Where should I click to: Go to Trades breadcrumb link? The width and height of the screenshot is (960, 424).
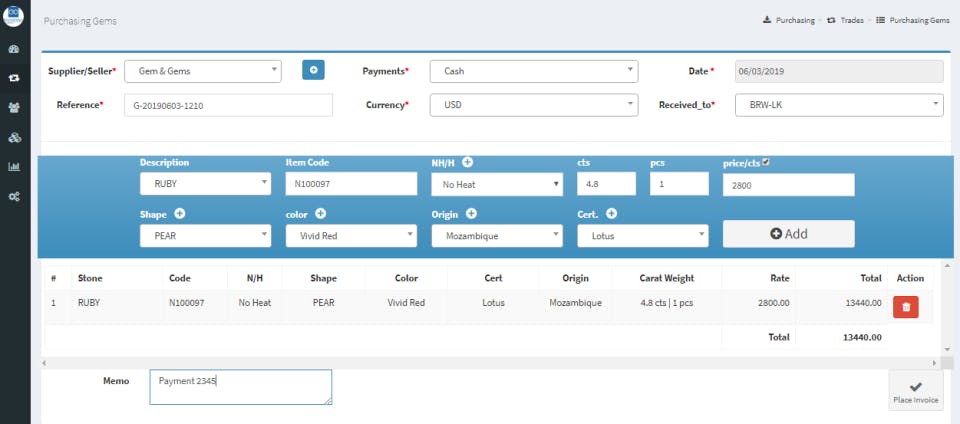[846, 20]
